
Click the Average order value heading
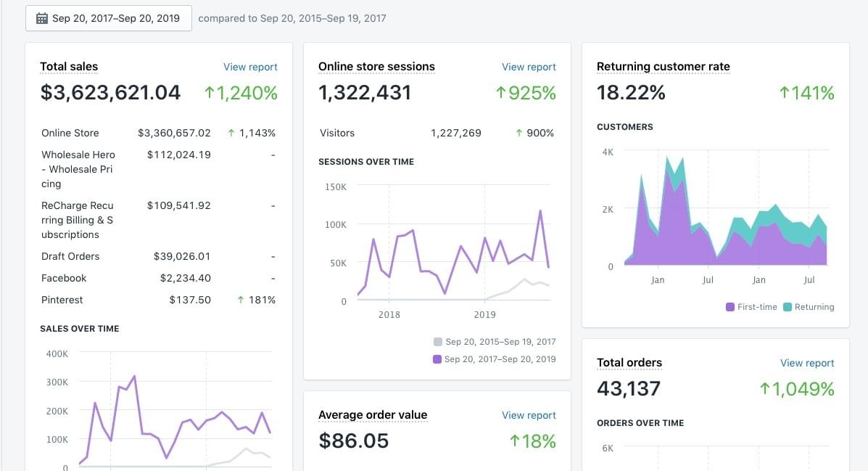(373, 415)
